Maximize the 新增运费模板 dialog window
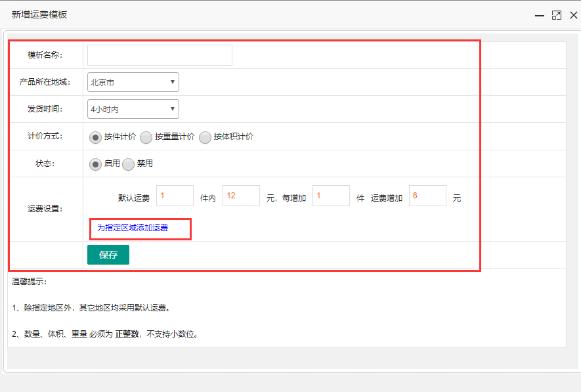The width and height of the screenshot is (581, 392). [557, 15]
